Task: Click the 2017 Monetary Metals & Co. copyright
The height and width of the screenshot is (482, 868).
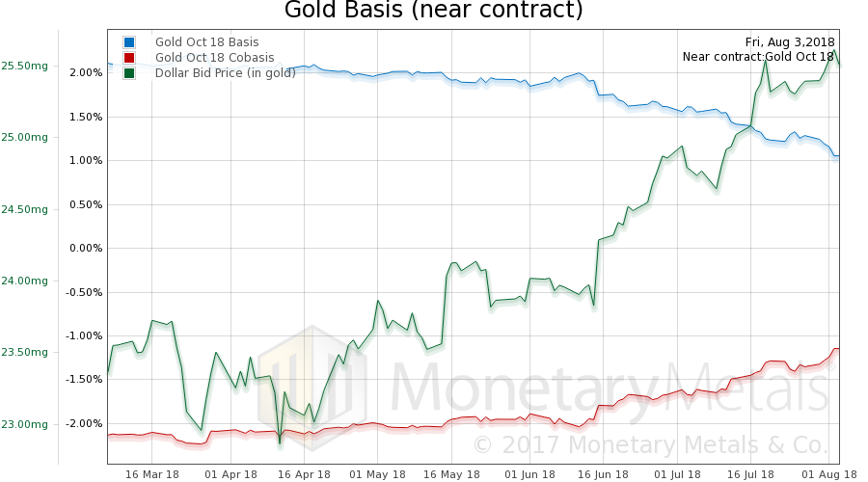Action: tap(650, 444)
